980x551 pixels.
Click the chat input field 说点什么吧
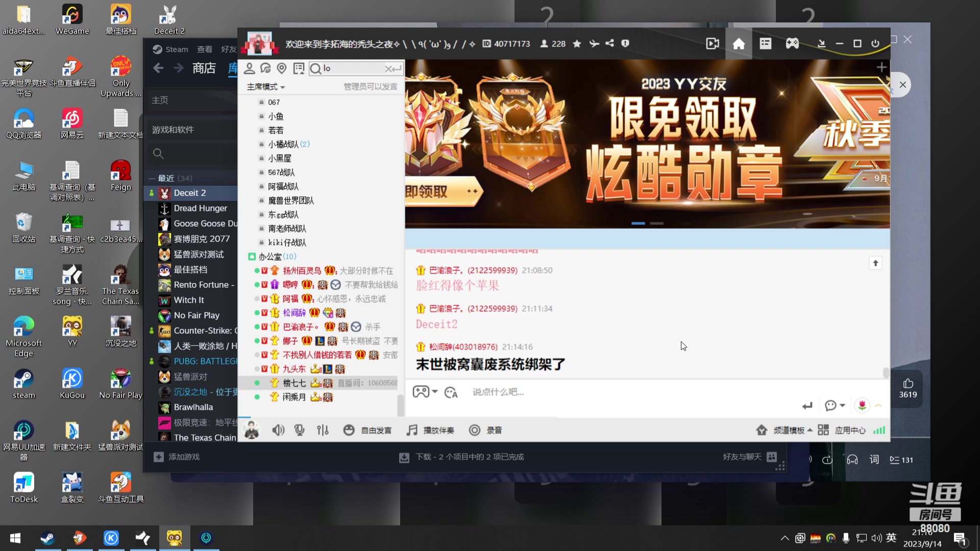[561, 392]
